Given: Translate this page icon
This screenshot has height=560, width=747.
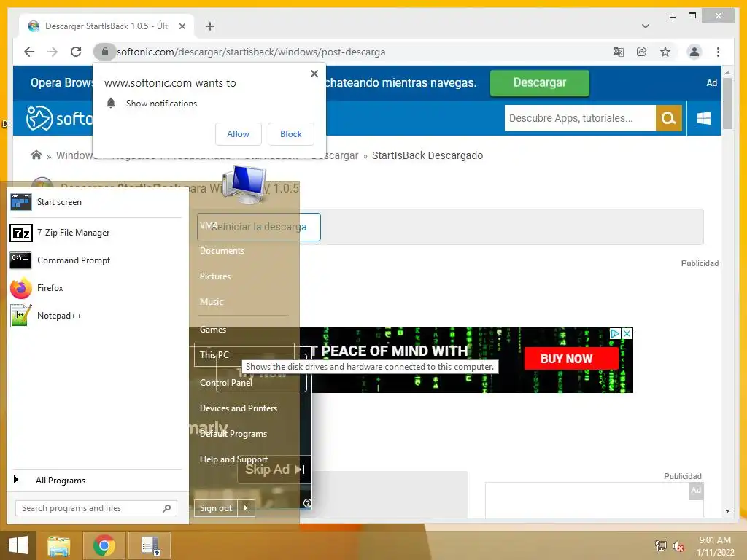Looking at the screenshot, I should pyautogui.click(x=619, y=52).
